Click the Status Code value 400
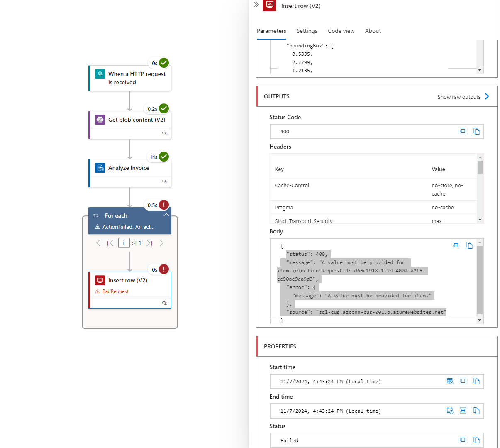Screen dimensions: 500x448 285,132
